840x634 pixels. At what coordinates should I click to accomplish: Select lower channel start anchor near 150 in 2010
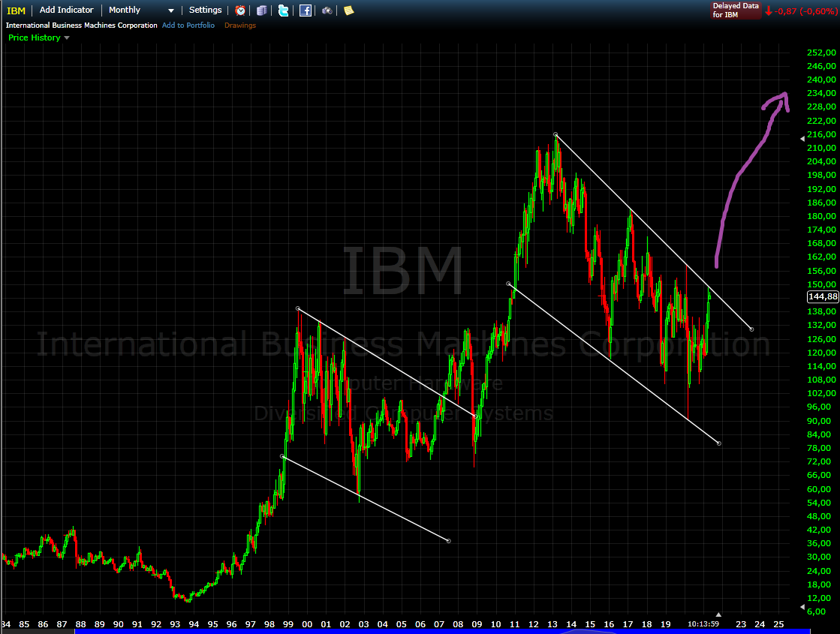(508, 284)
